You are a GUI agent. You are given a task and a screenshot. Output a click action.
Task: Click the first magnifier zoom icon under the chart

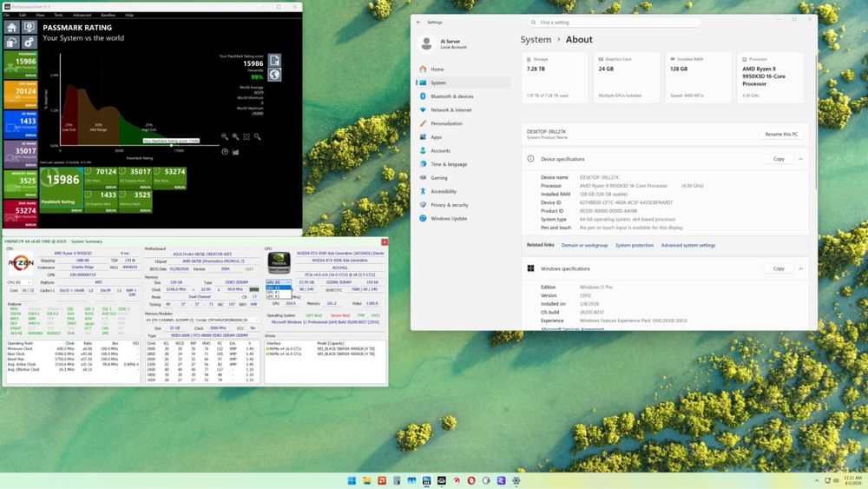[x=224, y=136]
